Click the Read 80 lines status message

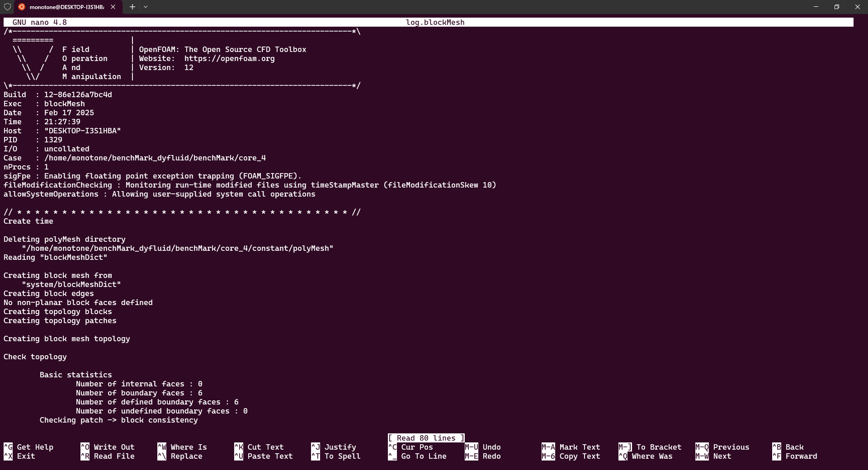point(426,438)
